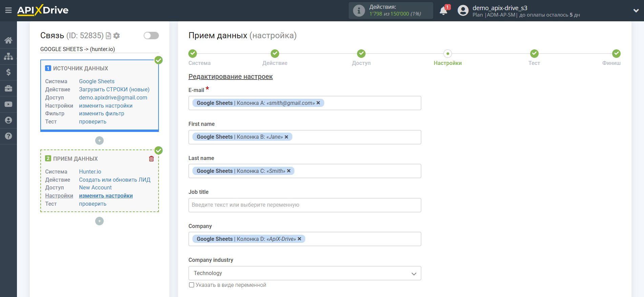Click receiver проверить test link

[x=92, y=204]
